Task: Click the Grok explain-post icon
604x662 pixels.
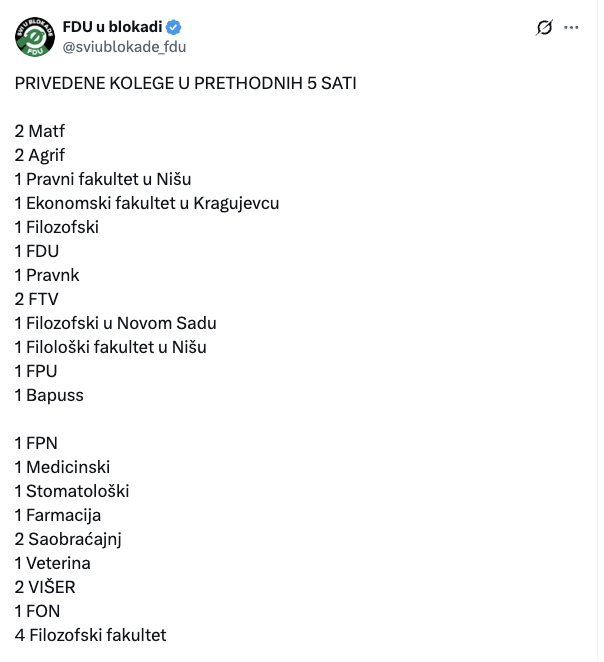Action: coord(544,28)
